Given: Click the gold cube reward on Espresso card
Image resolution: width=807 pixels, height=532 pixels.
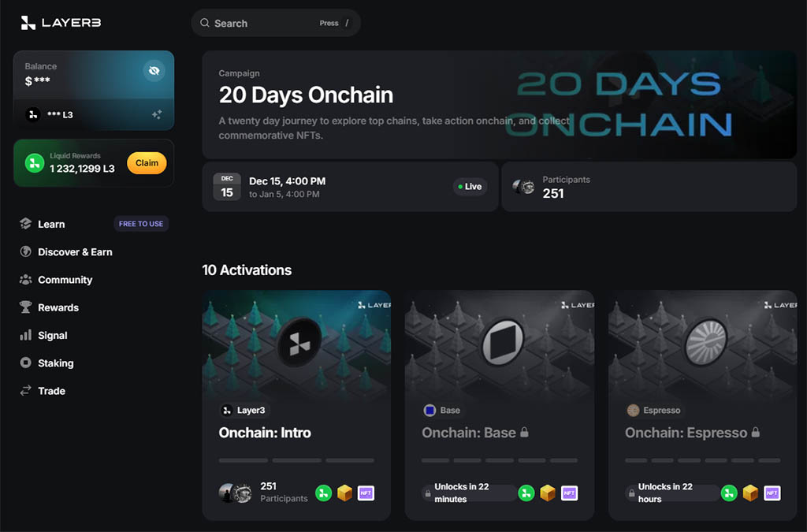Looking at the screenshot, I should tap(750, 493).
